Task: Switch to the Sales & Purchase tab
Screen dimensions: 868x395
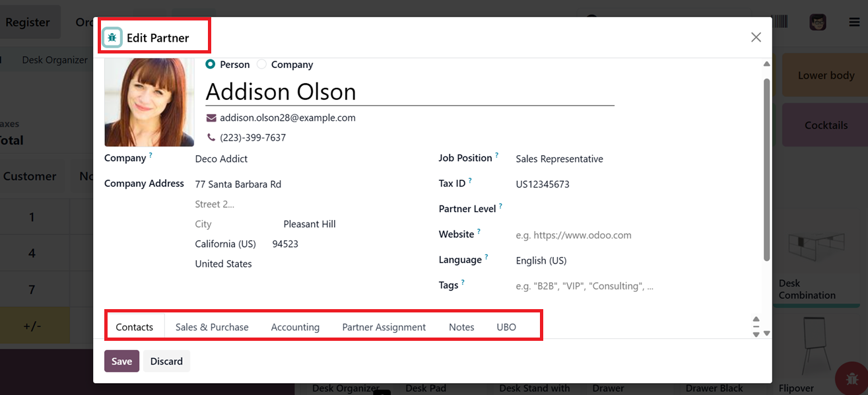Action: coord(212,327)
